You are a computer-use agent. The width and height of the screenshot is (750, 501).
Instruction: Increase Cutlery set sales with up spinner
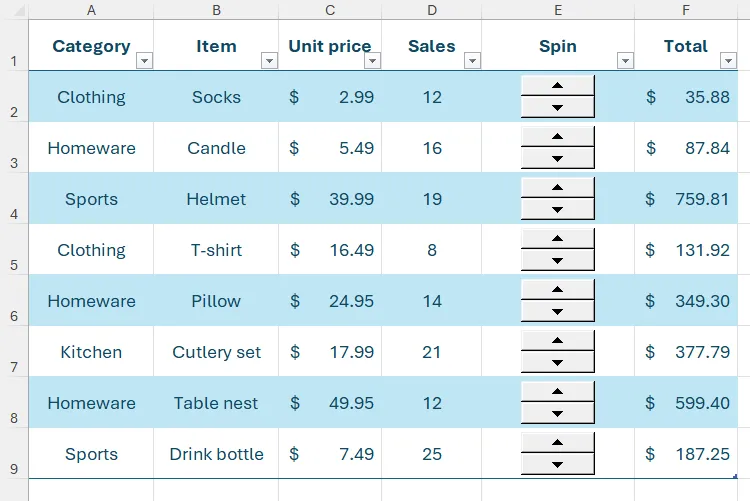click(x=557, y=341)
